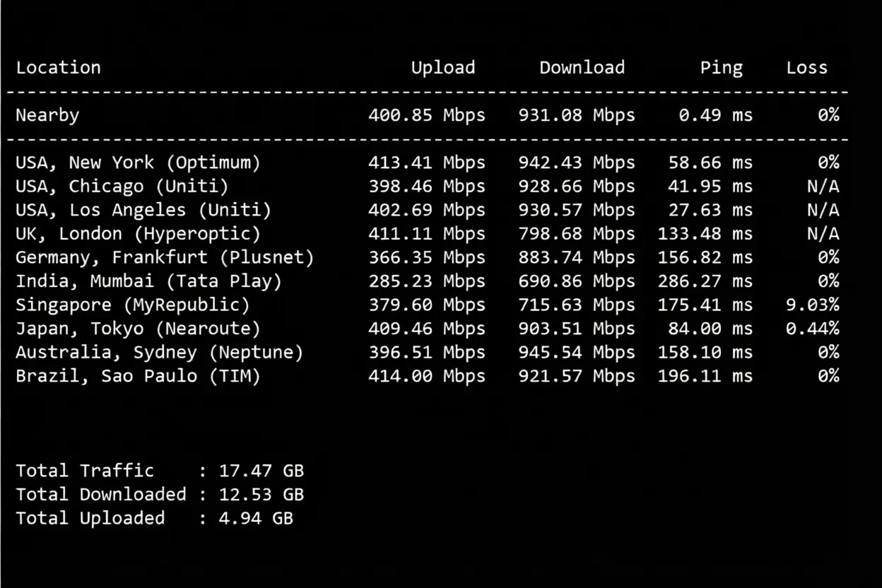The width and height of the screenshot is (882, 588).
Task: Select the 942.43 Mbps download value
Action: [577, 163]
